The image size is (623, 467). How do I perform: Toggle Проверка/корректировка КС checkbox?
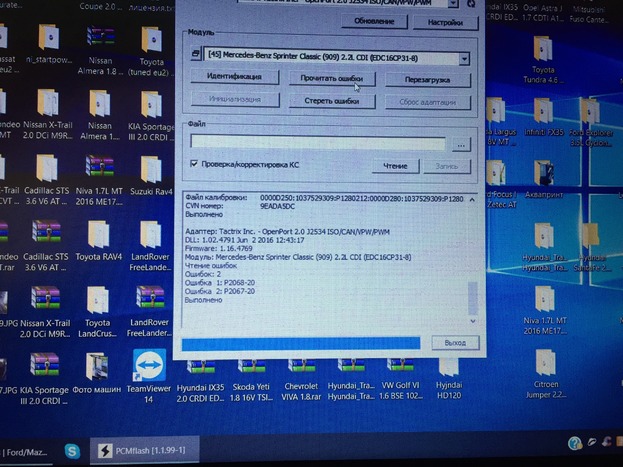tap(193, 164)
